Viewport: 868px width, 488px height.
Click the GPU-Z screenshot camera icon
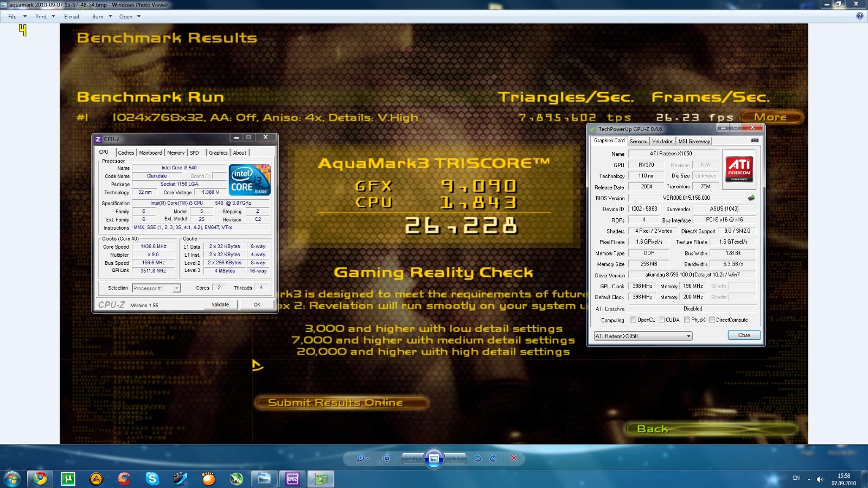[x=755, y=141]
